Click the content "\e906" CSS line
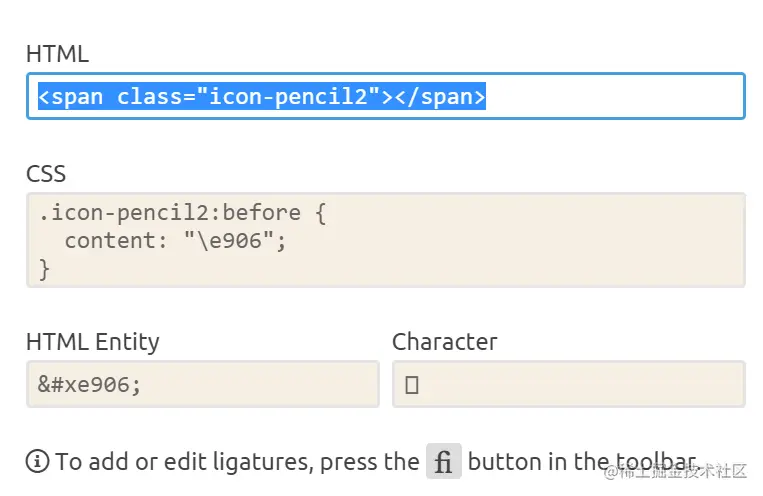 (x=175, y=241)
